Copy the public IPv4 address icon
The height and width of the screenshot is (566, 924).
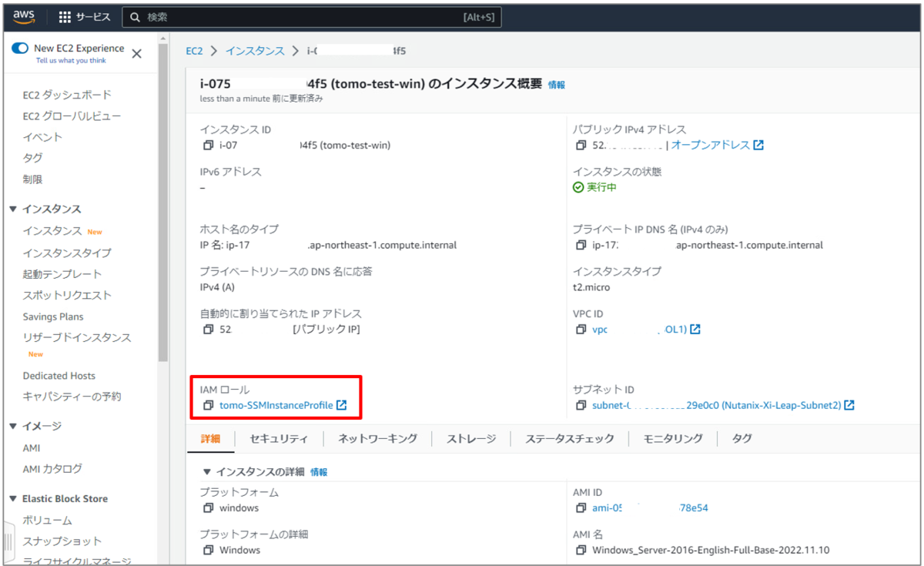tap(581, 145)
